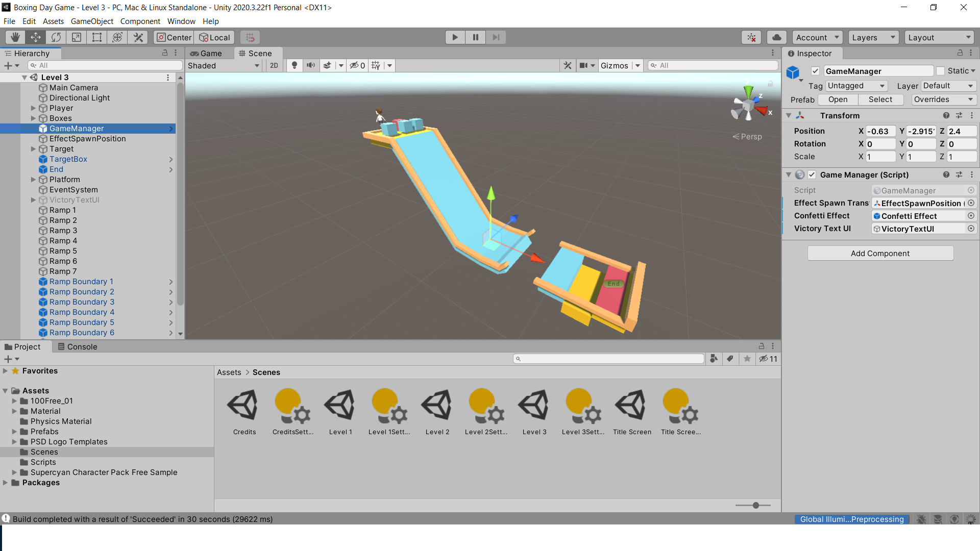Expand the Player object in the Hierarchy
980x551 pixels.
coord(33,108)
